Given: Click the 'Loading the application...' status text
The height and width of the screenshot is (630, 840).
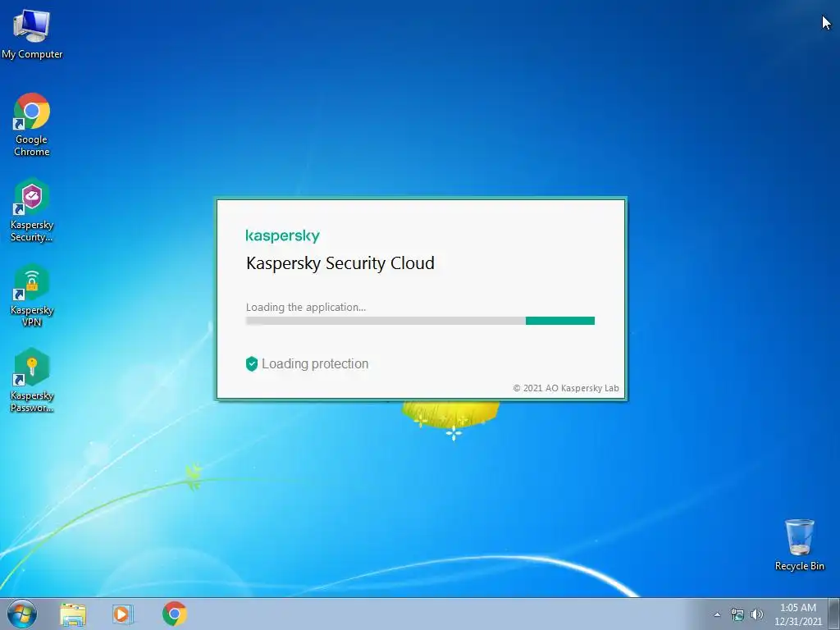Looking at the screenshot, I should click(306, 307).
